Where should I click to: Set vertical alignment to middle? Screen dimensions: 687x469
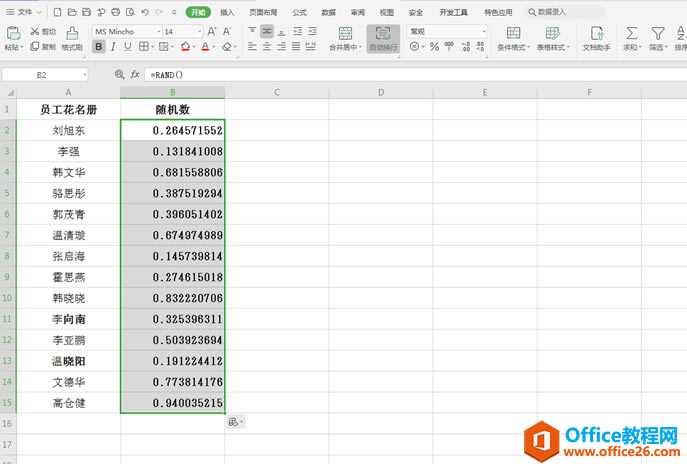coord(267,31)
